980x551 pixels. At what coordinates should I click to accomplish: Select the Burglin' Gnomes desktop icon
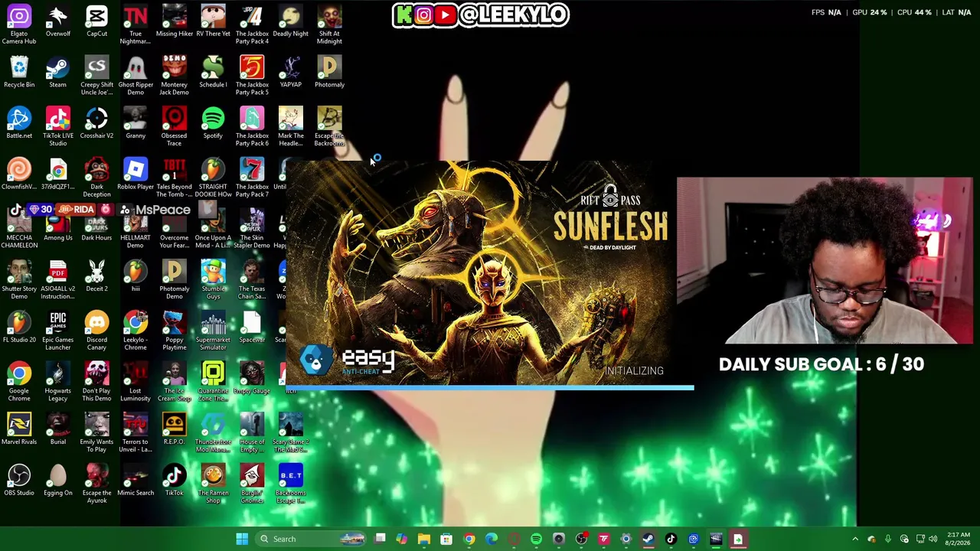click(x=252, y=484)
